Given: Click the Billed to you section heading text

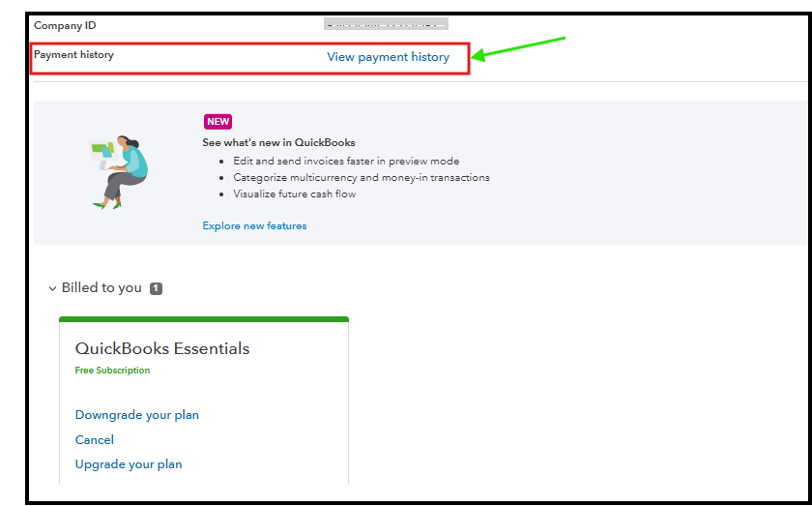Looking at the screenshot, I should point(101,288).
